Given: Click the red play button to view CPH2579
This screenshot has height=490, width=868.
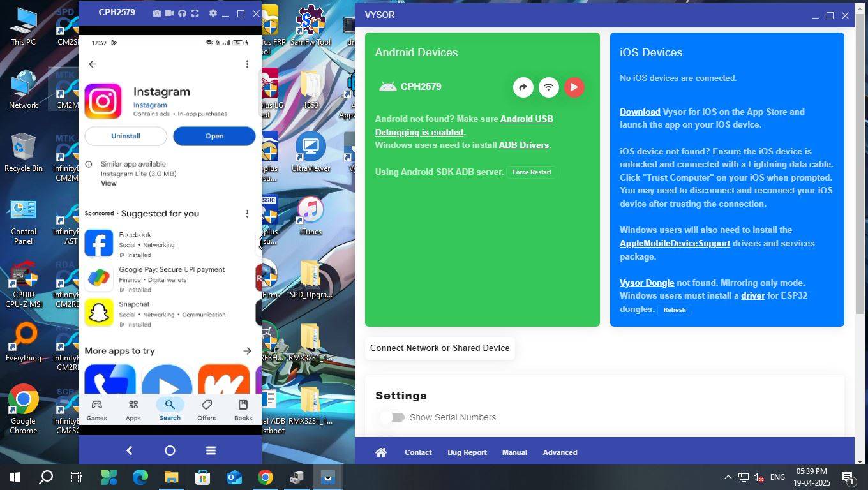Looking at the screenshot, I should point(574,87).
